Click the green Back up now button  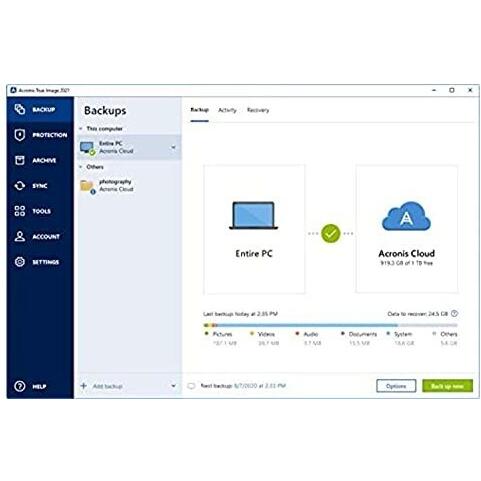[447, 386]
